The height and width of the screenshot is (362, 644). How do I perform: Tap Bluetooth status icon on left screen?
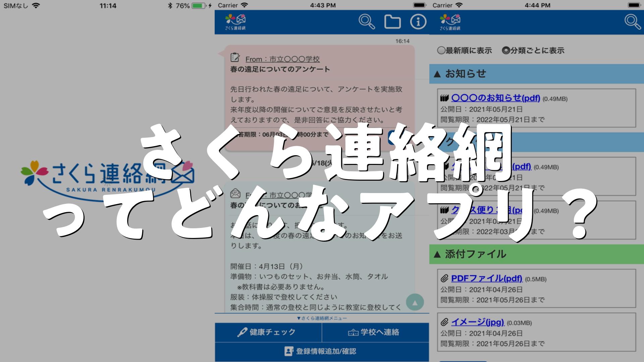170,6
